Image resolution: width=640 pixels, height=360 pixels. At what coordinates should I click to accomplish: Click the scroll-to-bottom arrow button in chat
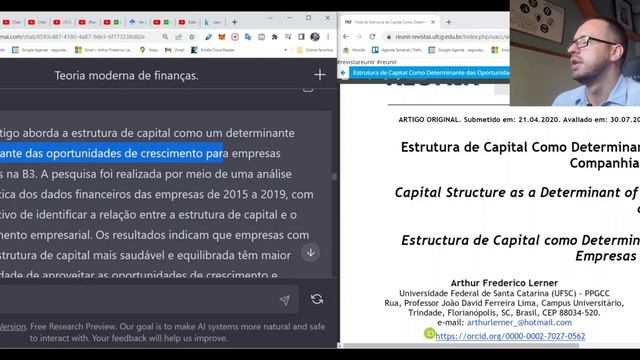[311, 253]
